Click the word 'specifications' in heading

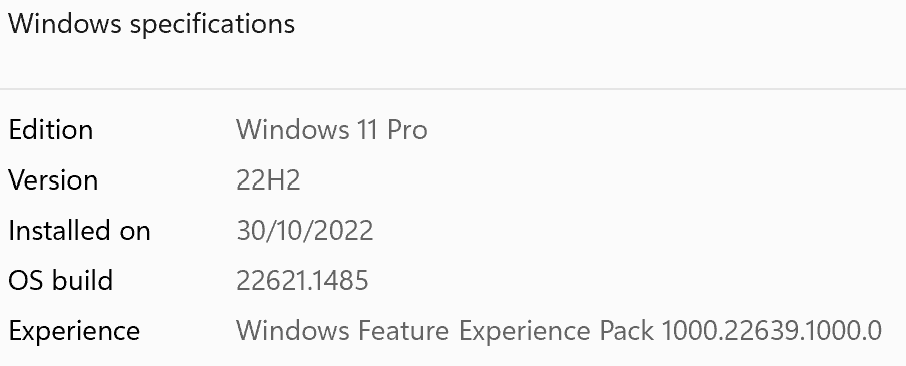pos(212,25)
